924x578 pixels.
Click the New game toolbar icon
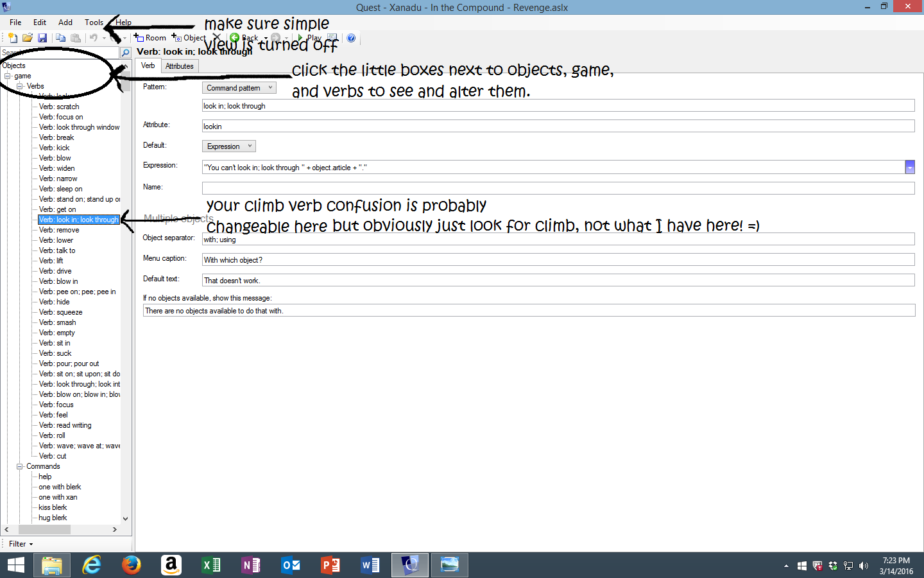click(12, 38)
